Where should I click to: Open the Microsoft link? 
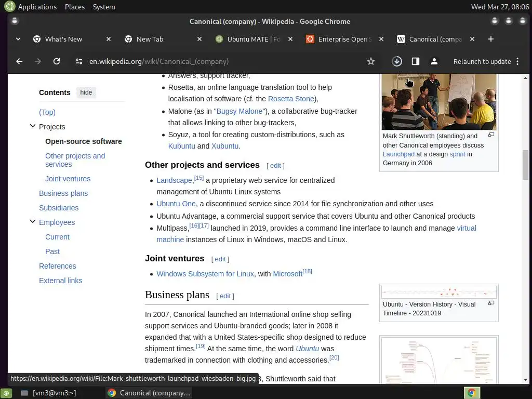coord(287,274)
